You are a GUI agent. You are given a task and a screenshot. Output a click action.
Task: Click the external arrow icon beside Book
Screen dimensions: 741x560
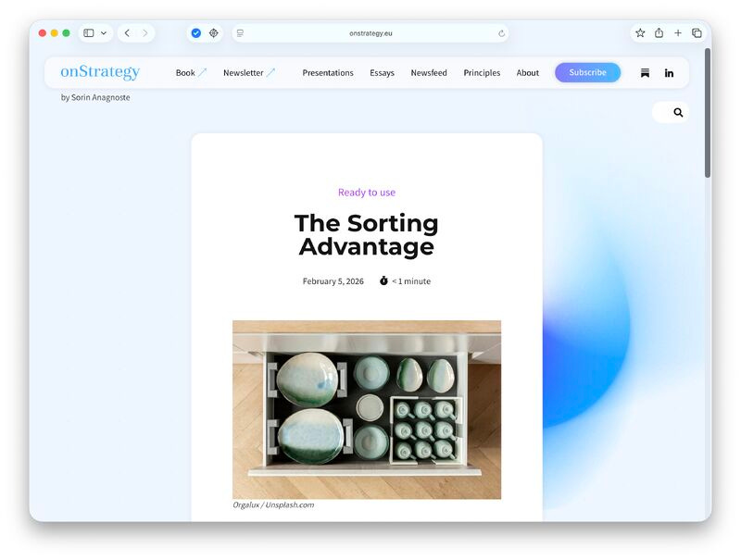click(x=202, y=72)
